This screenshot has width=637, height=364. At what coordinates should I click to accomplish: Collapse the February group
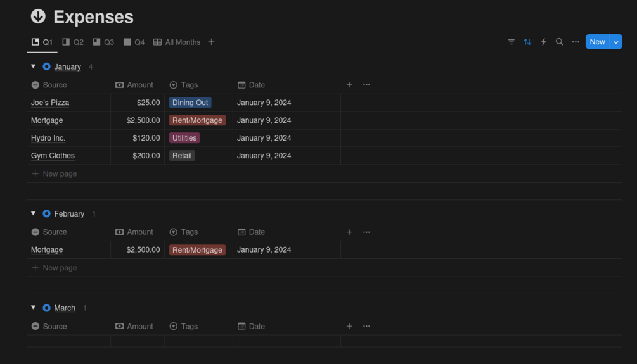(34, 213)
